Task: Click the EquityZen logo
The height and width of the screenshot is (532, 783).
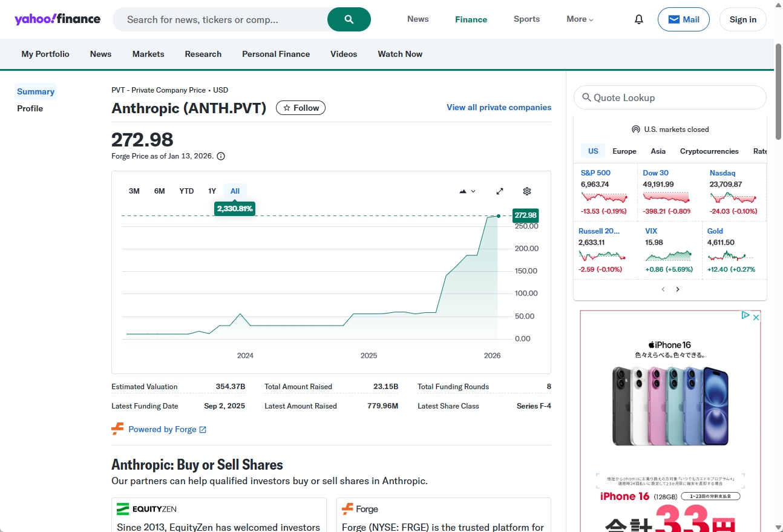Action: [146, 509]
